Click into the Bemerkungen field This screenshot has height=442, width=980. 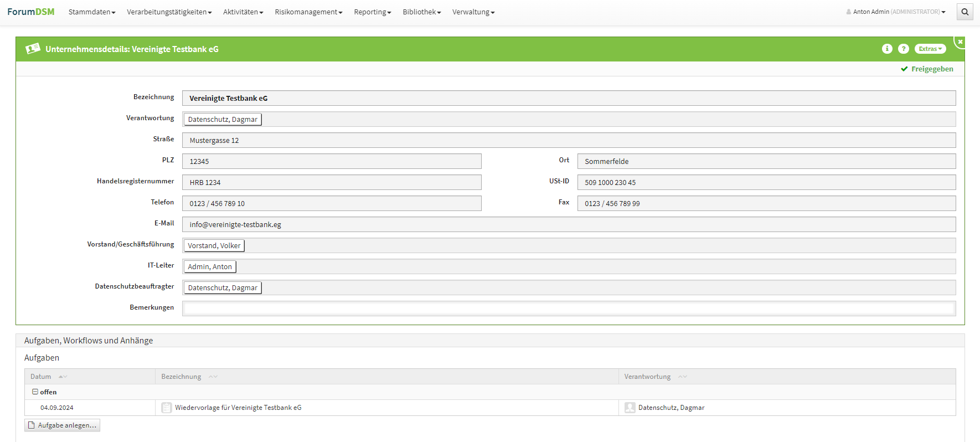click(x=569, y=309)
